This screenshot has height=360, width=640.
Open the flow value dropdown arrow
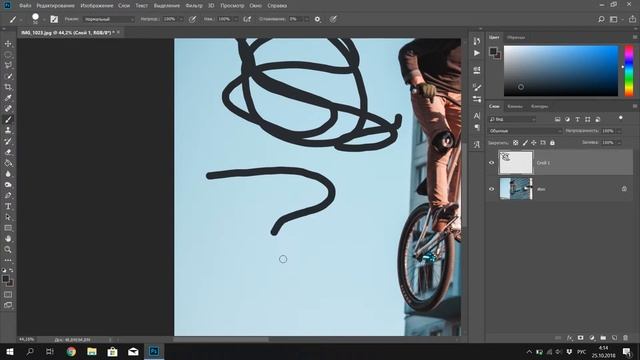(236, 19)
